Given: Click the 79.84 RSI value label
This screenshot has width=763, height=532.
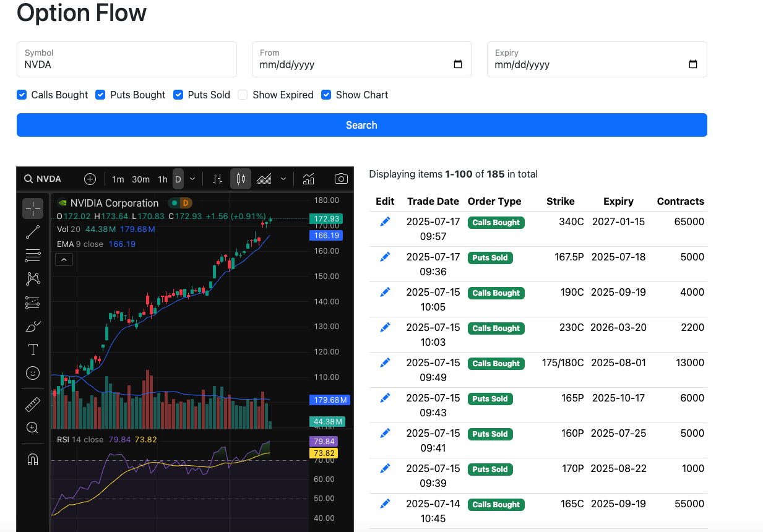Looking at the screenshot, I should point(324,441).
